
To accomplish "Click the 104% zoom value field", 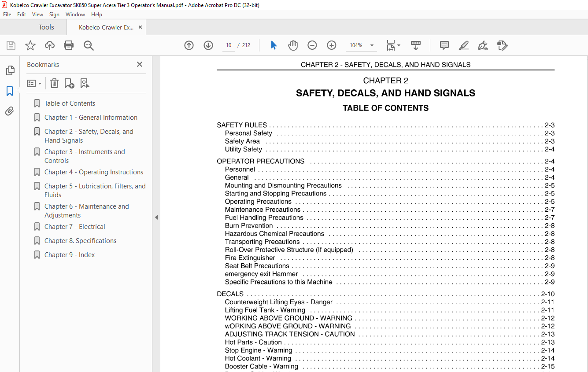I will coord(356,45).
